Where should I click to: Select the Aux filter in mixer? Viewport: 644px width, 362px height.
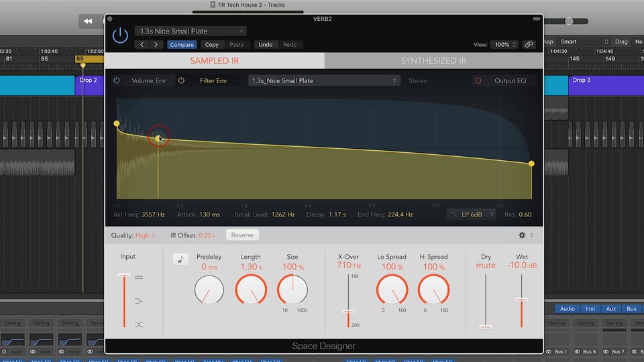611,308
